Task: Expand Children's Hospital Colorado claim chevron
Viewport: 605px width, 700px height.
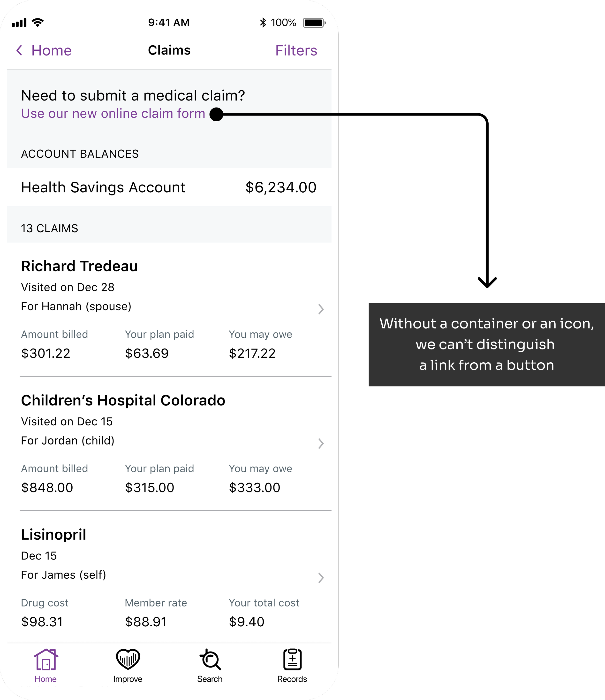Action: (x=321, y=443)
